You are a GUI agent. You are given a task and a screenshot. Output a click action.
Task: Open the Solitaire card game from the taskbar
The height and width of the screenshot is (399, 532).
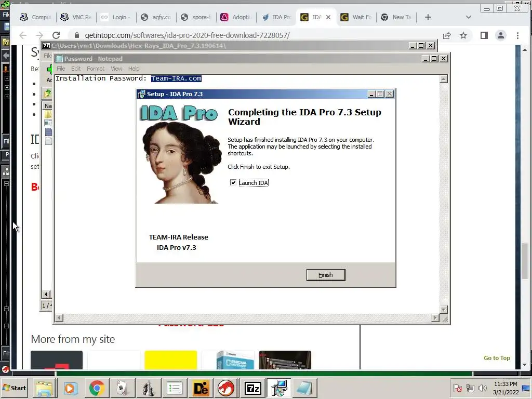pos(123,388)
